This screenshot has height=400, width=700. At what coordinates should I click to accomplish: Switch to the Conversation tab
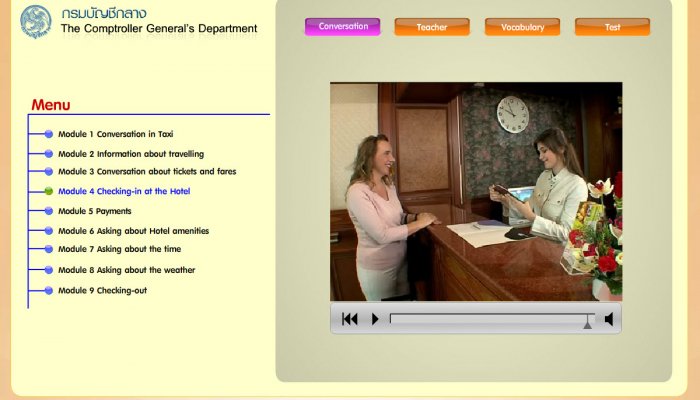343,27
